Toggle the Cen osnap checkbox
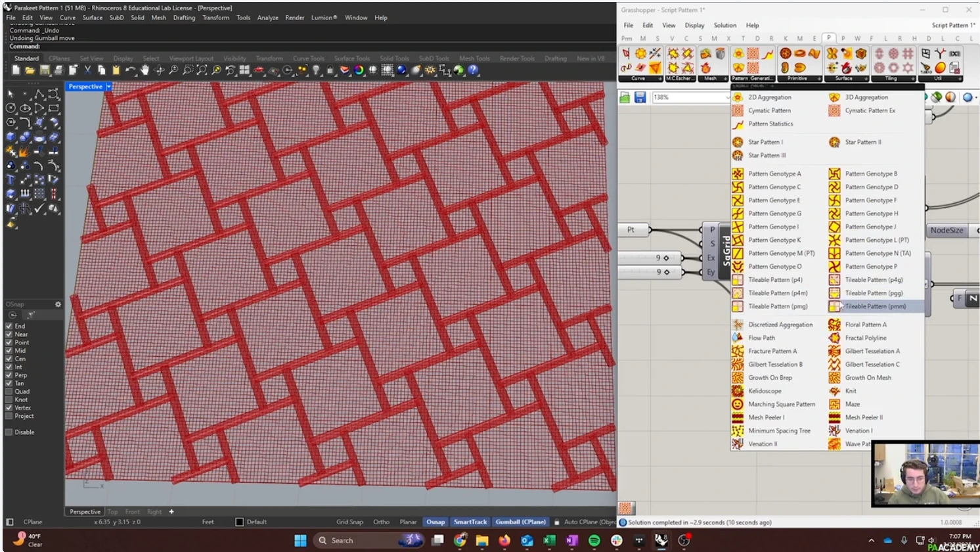This screenshot has height=552, width=980. (x=9, y=359)
